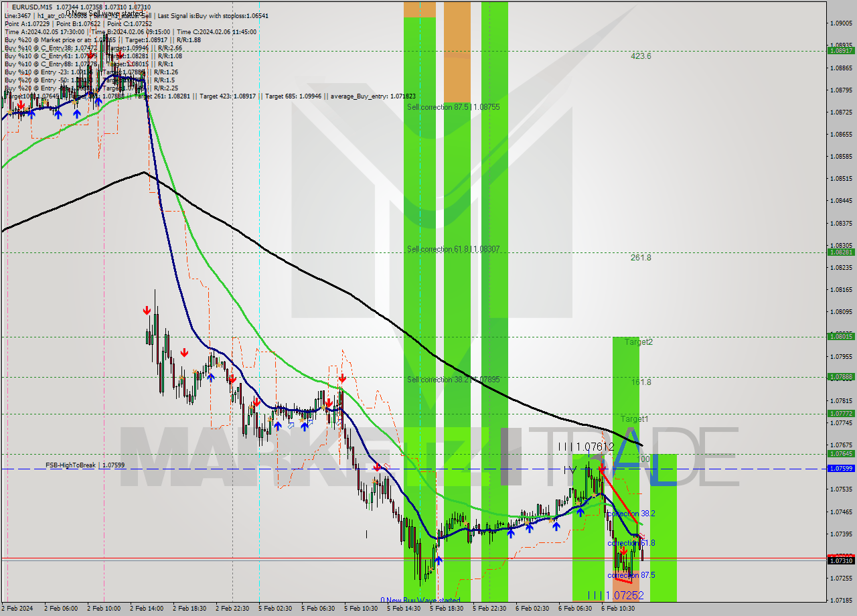Click the '2 Feb 2024' time axis label

[x=18, y=609]
